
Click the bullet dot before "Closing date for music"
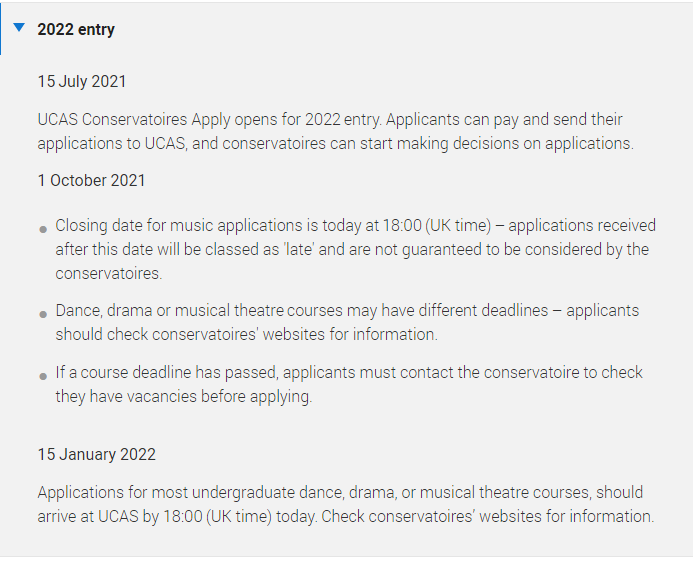pyautogui.click(x=43, y=229)
